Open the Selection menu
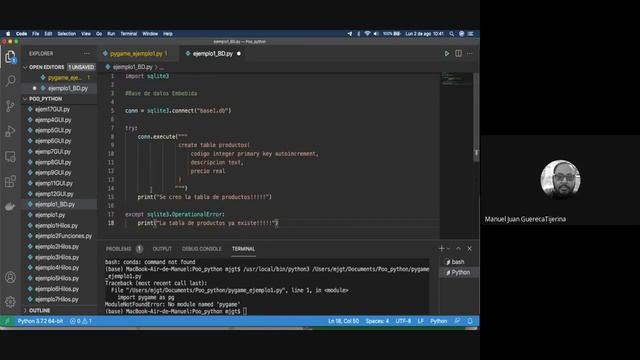The height and width of the screenshot is (360, 640). (x=67, y=34)
